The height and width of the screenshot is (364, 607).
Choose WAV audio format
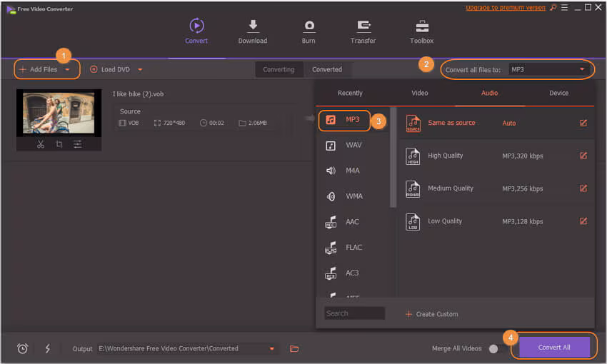point(344,146)
